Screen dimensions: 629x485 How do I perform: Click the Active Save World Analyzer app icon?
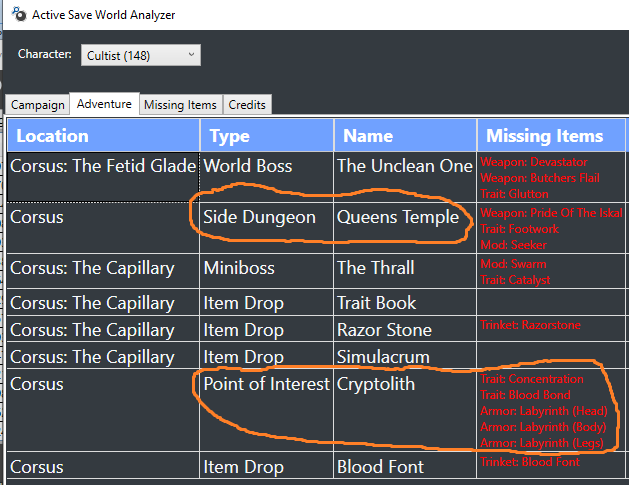[x=18, y=14]
